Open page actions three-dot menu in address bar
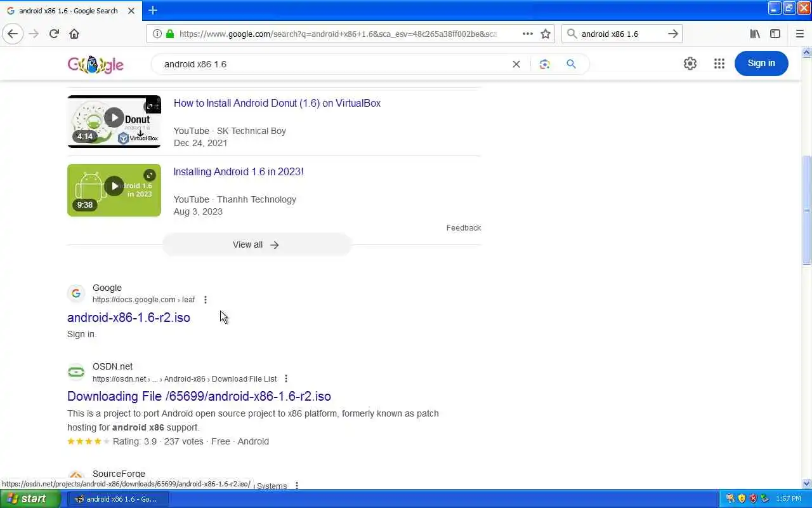The image size is (812, 508). (x=527, y=34)
